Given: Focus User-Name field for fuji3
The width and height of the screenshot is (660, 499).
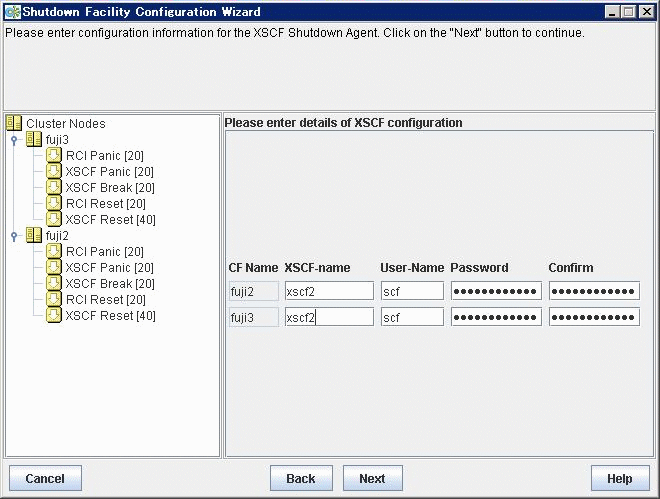Looking at the screenshot, I should tap(412, 317).
